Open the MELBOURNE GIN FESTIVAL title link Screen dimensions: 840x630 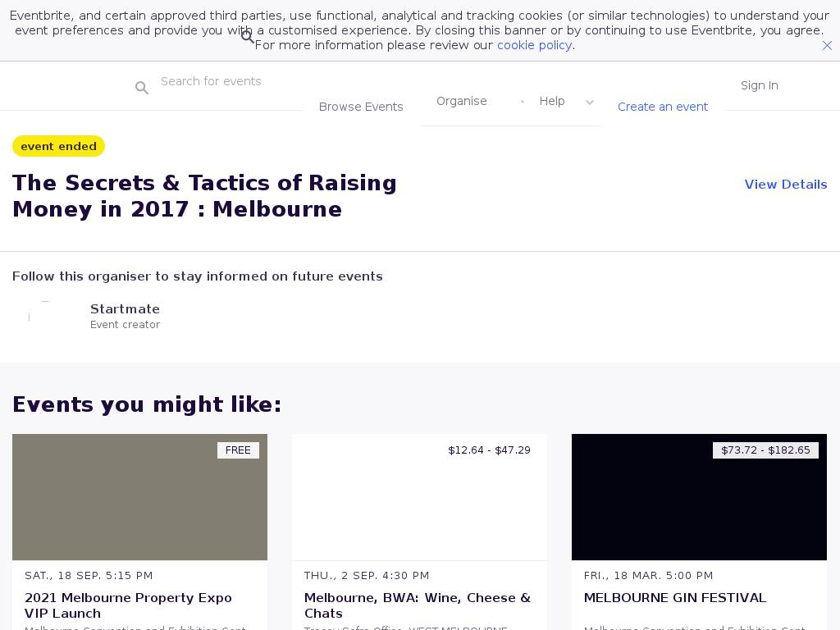674,598
